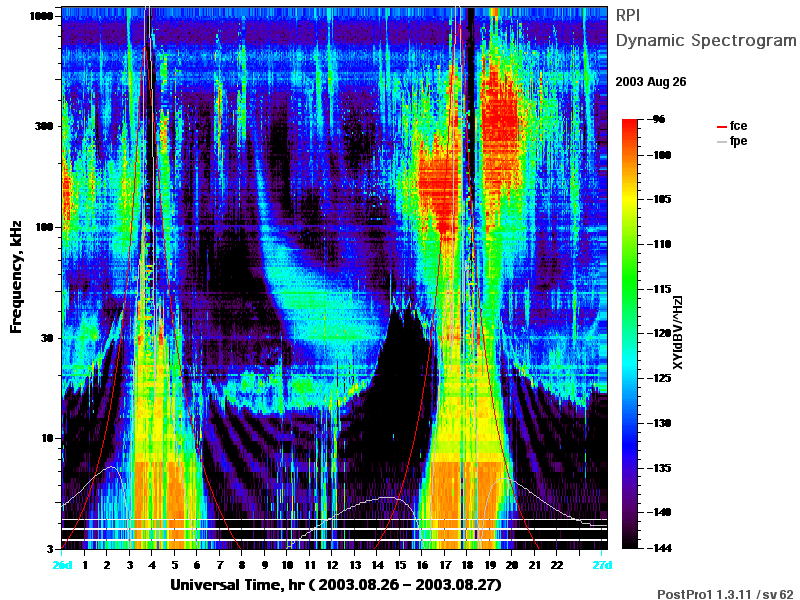800x600 pixels.
Task: Click the PostPro1 version text
Action: [x=725, y=594]
